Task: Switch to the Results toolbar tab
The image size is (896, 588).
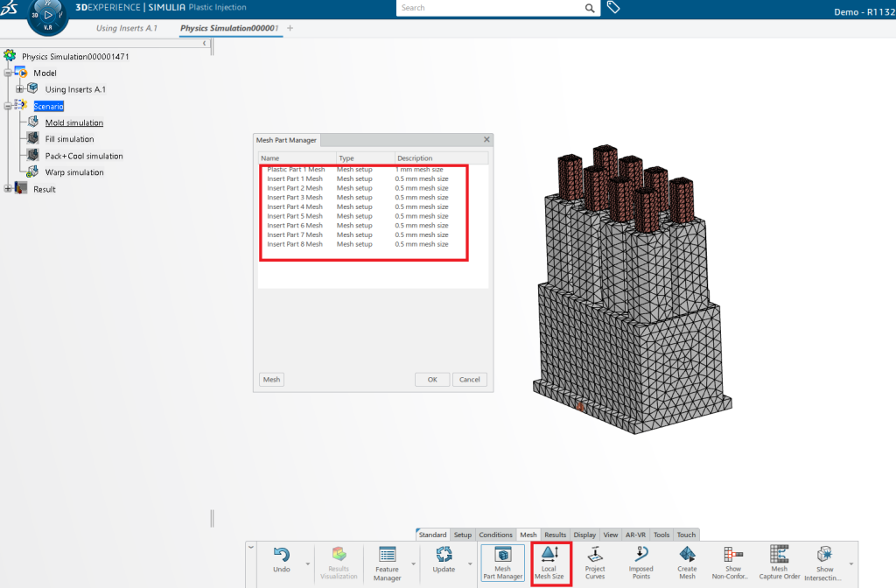Action: (555, 535)
